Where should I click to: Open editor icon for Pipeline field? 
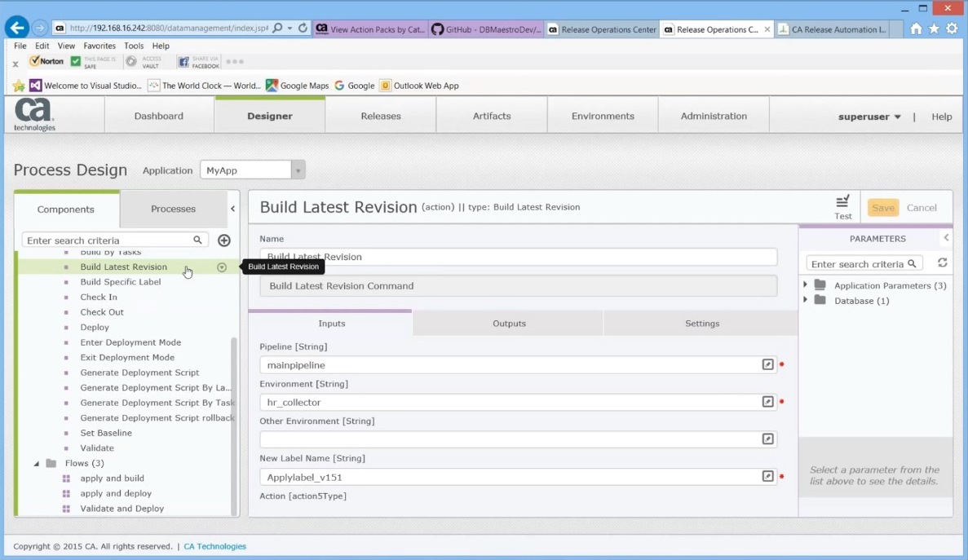click(x=767, y=365)
